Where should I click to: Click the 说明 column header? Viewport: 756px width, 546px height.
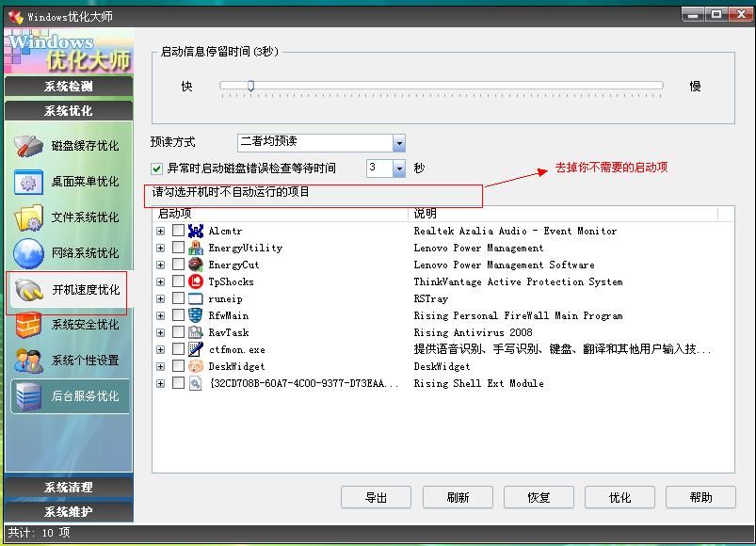point(563,214)
